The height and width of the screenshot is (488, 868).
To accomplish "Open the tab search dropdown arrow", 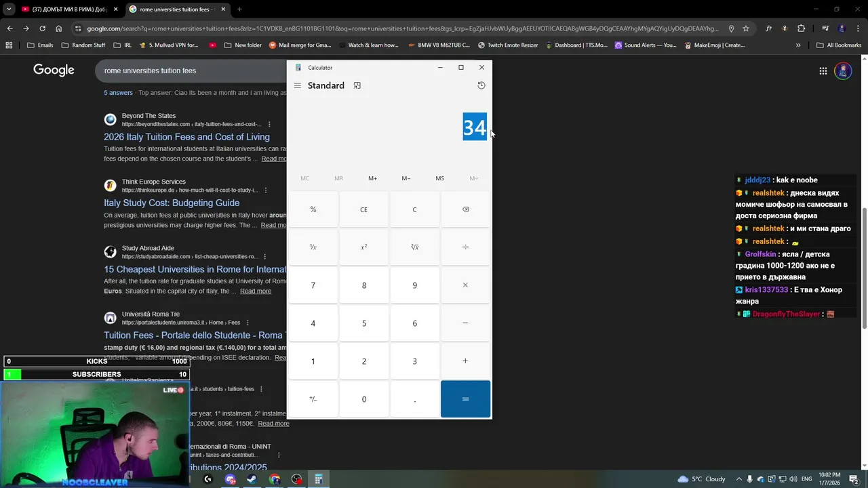I will pyautogui.click(x=8, y=9).
